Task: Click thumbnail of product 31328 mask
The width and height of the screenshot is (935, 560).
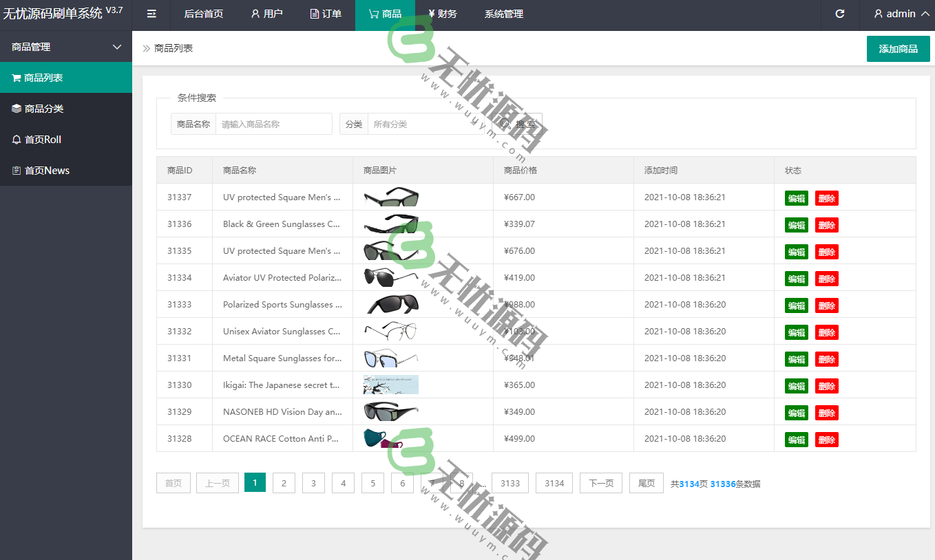Action: pyautogui.click(x=390, y=439)
